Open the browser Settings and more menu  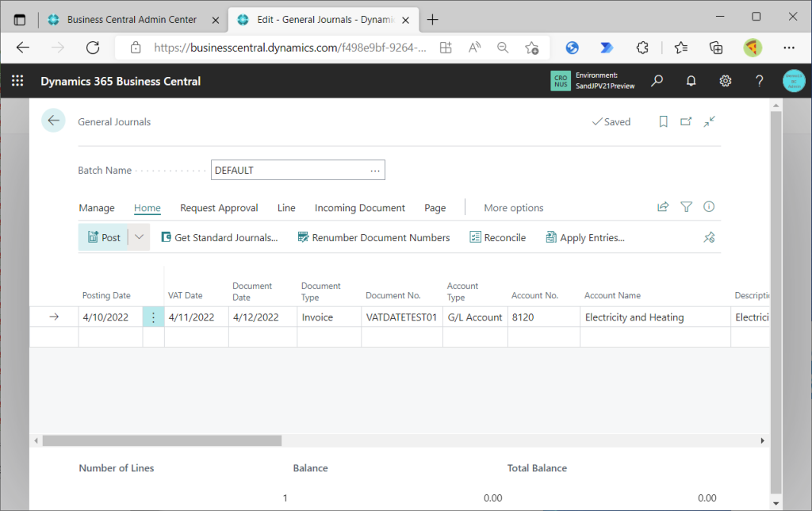pyautogui.click(x=789, y=48)
